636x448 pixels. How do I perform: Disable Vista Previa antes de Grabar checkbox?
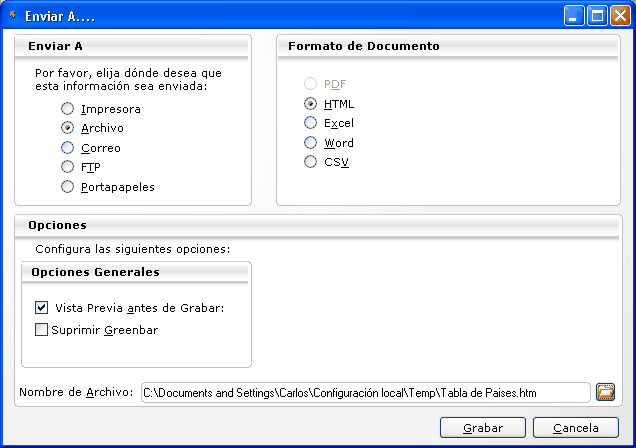pos(42,308)
